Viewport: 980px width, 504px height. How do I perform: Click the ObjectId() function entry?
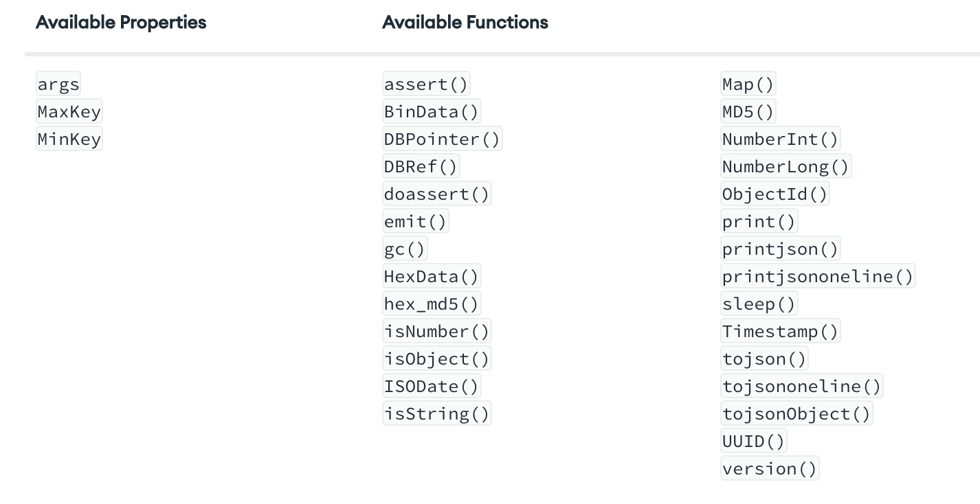(x=775, y=194)
